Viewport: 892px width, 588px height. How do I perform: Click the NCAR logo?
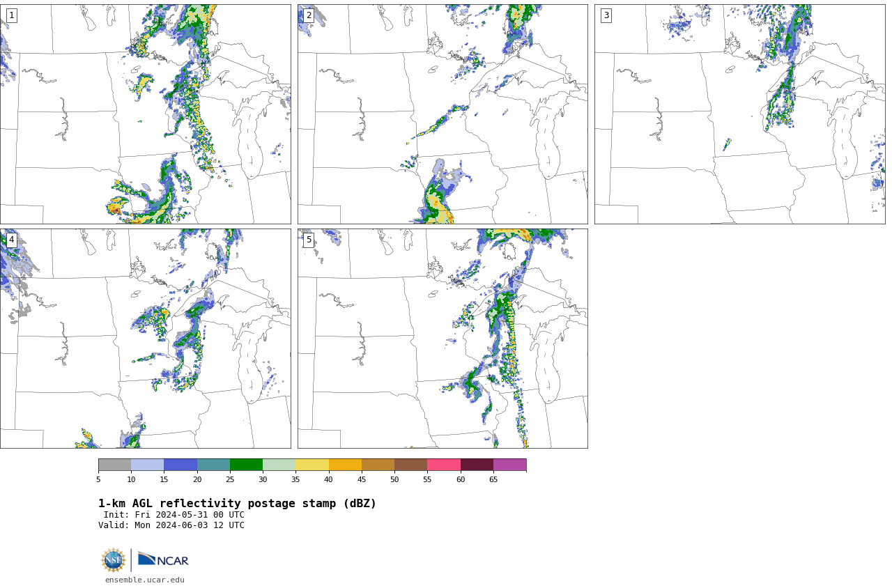[163, 559]
